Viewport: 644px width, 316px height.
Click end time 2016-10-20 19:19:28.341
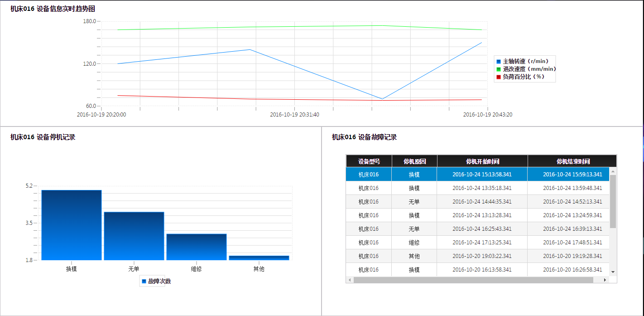pyautogui.click(x=572, y=256)
